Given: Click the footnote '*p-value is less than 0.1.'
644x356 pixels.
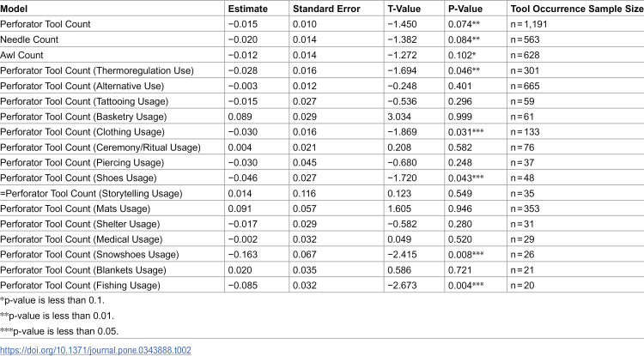Looking at the screenshot, I should click(x=52, y=300).
